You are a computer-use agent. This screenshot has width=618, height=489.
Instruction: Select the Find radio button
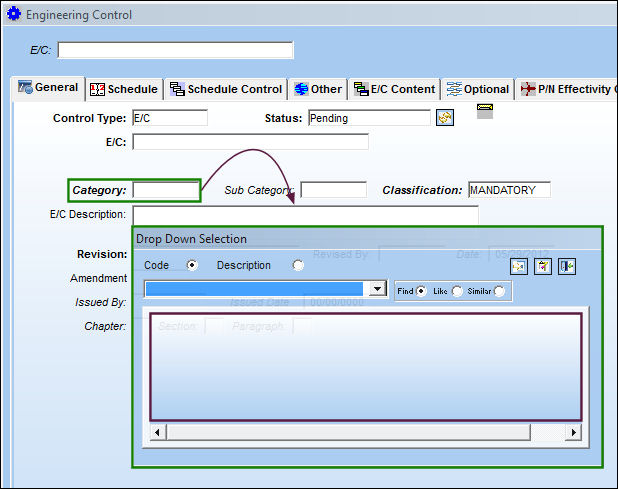point(421,291)
